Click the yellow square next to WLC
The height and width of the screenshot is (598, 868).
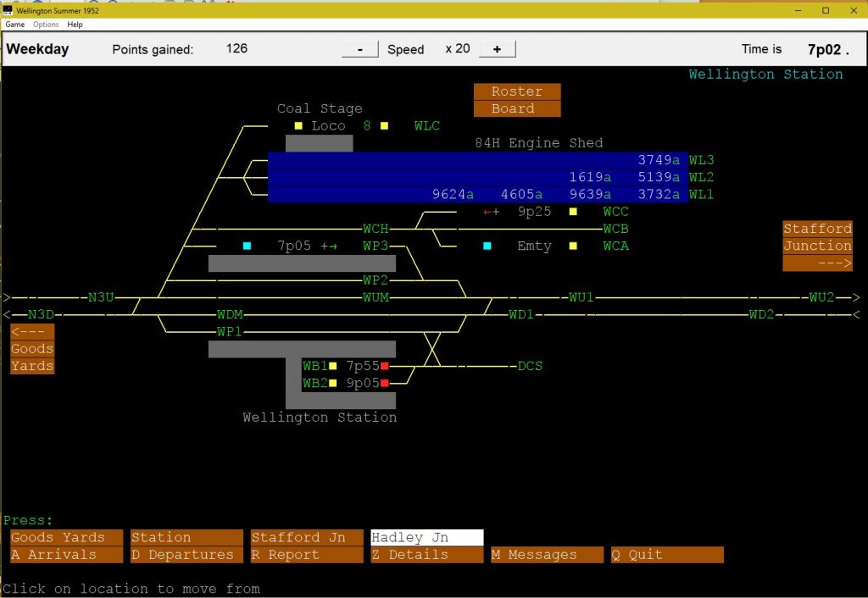click(x=384, y=126)
